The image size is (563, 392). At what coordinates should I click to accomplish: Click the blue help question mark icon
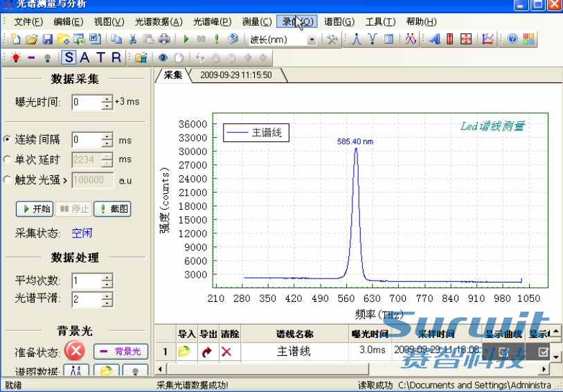[512, 39]
